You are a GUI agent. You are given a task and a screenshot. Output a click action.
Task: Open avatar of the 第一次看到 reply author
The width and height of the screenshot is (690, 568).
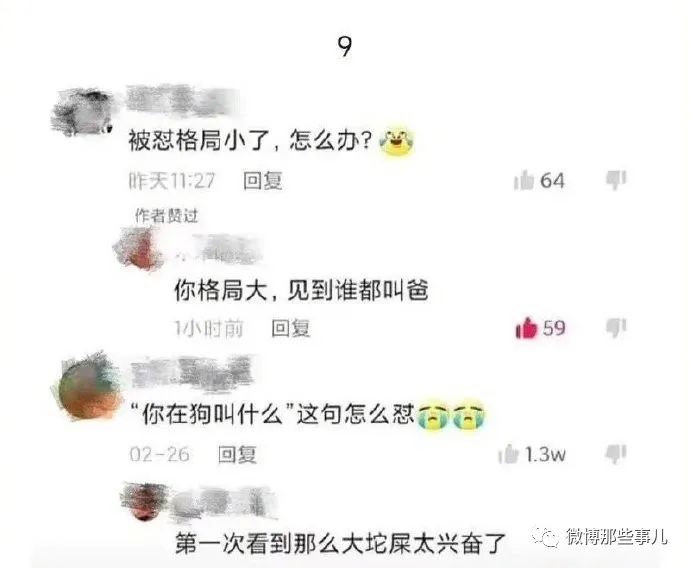pyautogui.click(x=143, y=502)
